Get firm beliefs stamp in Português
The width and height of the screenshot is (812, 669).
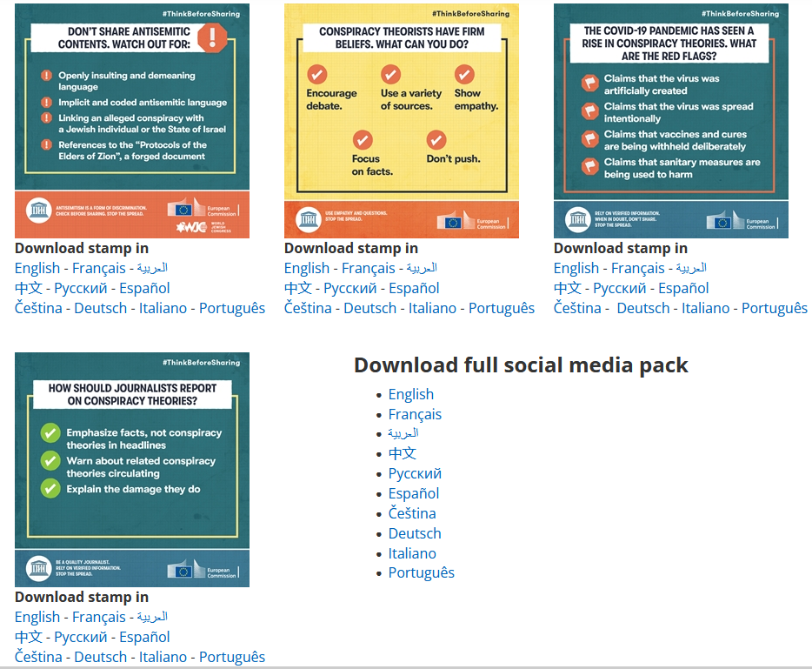502,308
